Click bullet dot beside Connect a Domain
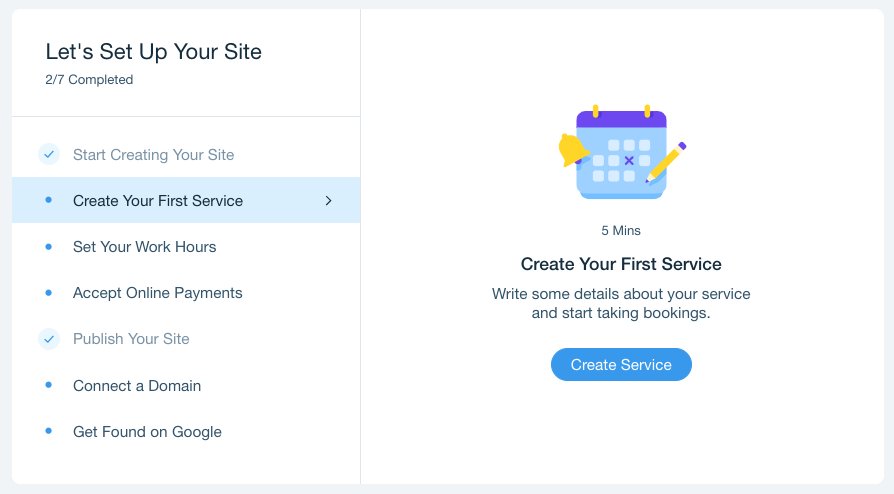The height and width of the screenshot is (494, 894). pyautogui.click(x=48, y=385)
